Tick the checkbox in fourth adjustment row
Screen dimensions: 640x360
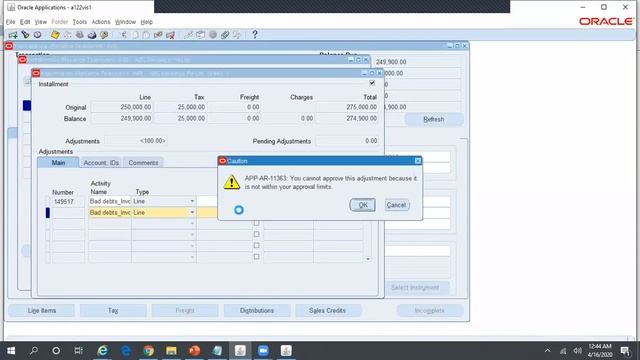256,234
